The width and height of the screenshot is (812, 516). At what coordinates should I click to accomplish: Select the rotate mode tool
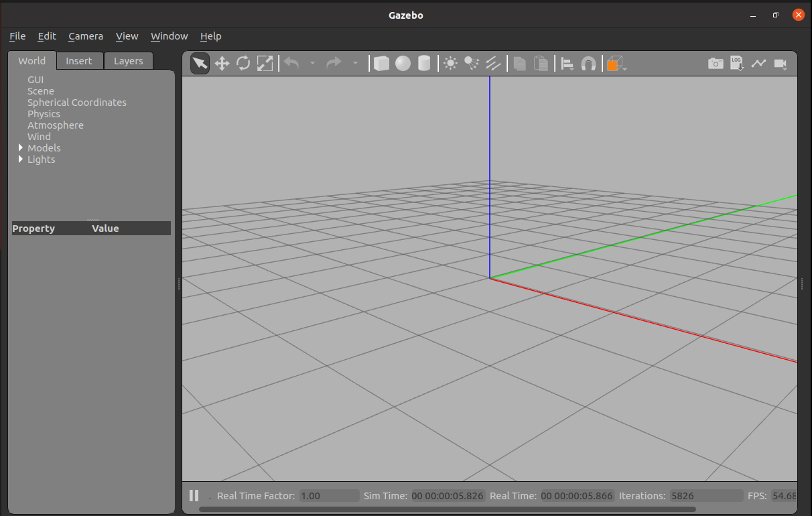(x=243, y=64)
